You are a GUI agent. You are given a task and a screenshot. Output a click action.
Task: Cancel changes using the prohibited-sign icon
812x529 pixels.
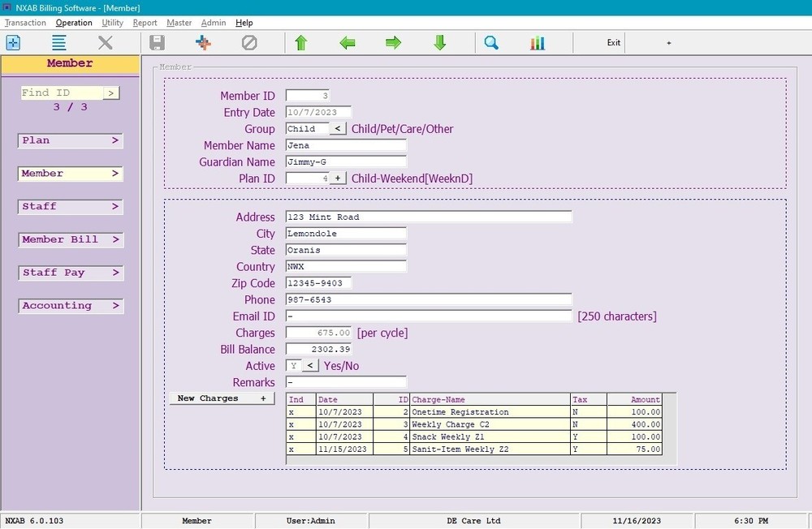click(249, 43)
